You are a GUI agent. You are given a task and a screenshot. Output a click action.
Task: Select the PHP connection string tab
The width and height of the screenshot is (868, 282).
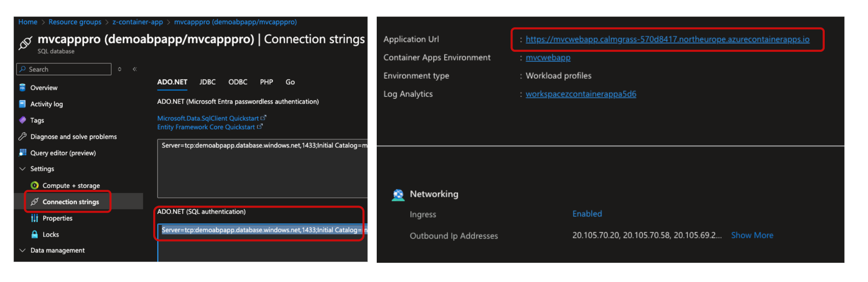pyautogui.click(x=266, y=82)
